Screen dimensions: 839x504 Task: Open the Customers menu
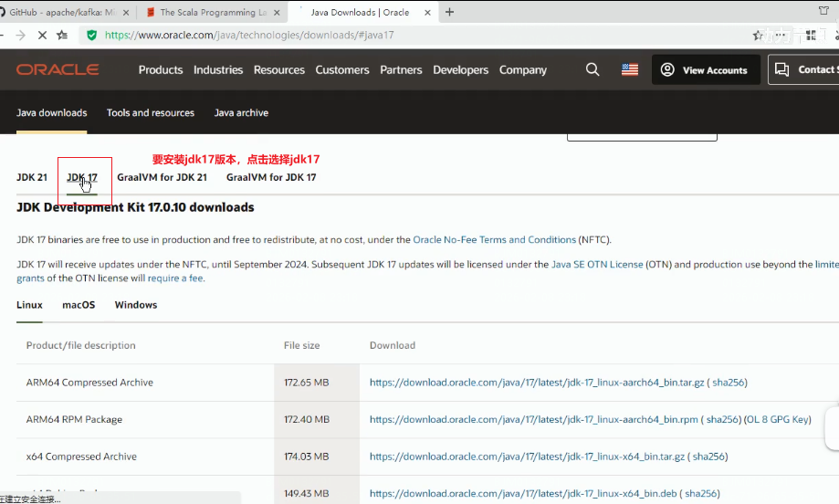point(342,70)
